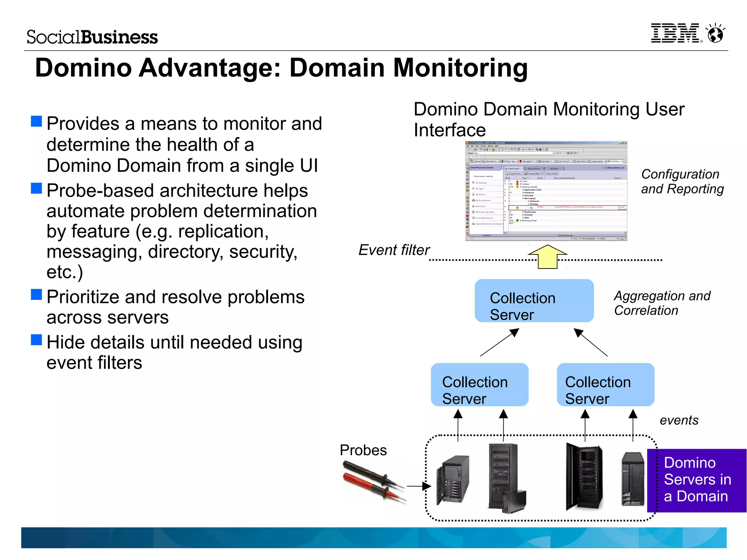Viewport: 747px width, 560px height.
Task: Click the purple Domino Servers in a Domain box
Action: tap(697, 480)
